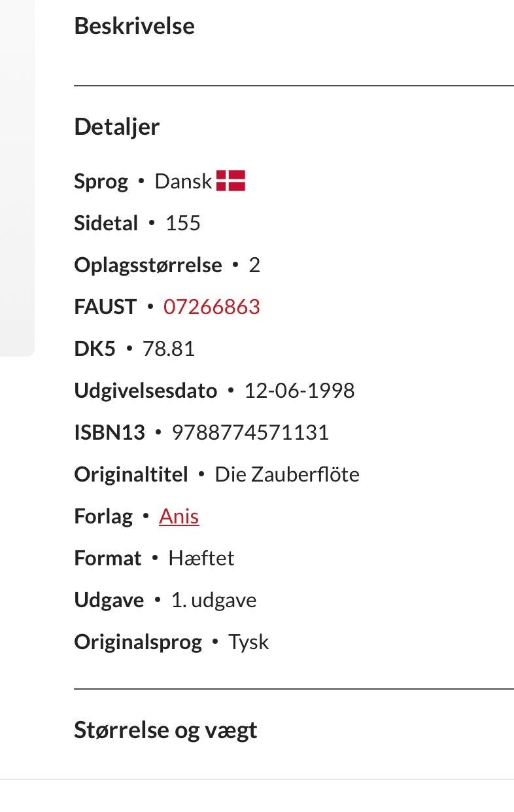The width and height of the screenshot is (514, 812).
Task: Click the ISBN13 number 9788774571131
Action: (250, 432)
